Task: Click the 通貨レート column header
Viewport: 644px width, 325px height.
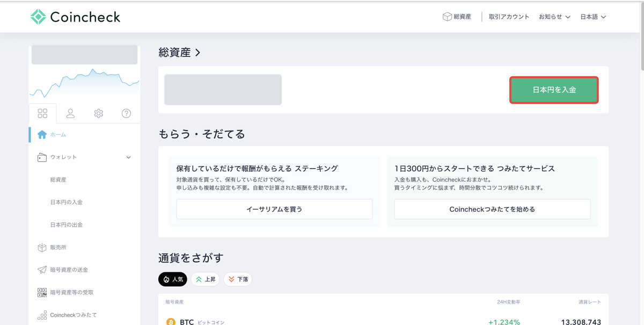Action: coord(589,302)
